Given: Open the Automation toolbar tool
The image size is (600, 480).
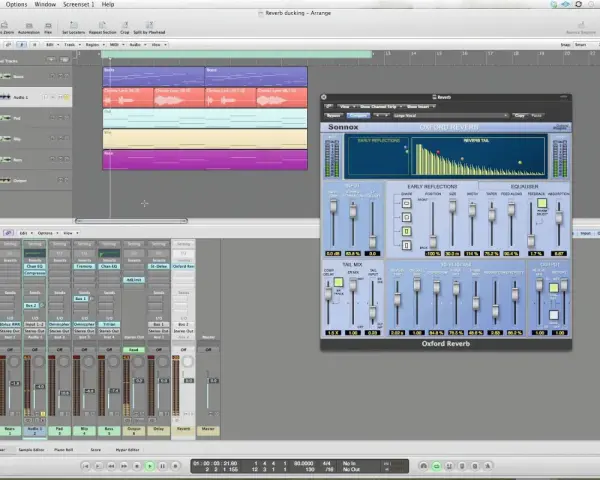Looking at the screenshot, I should point(29,28).
